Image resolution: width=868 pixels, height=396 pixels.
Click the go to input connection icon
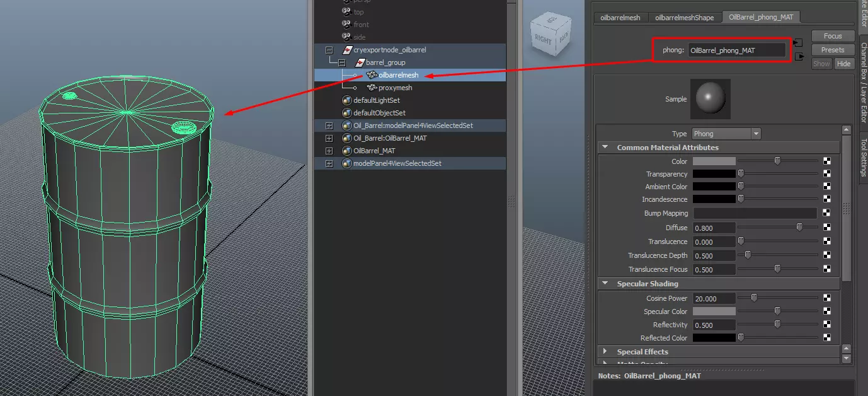(799, 42)
